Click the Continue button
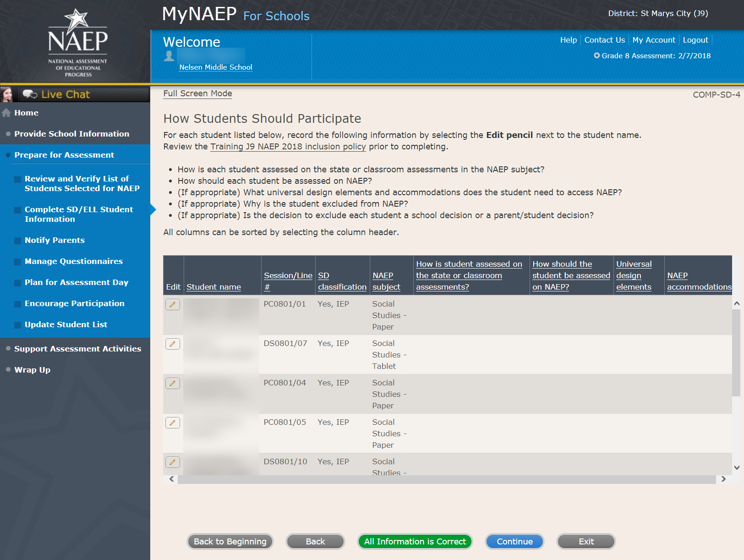This screenshot has height=560, width=744. click(x=515, y=542)
